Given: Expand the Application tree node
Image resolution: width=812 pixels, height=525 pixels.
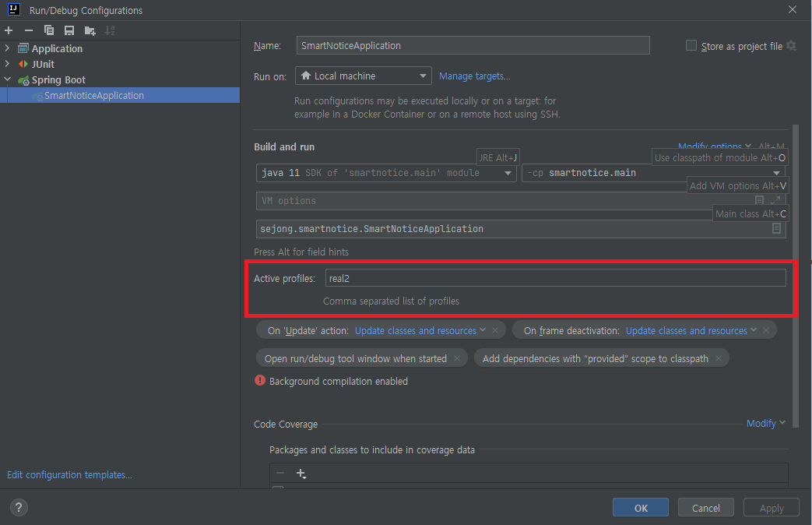Looking at the screenshot, I should (x=7, y=48).
